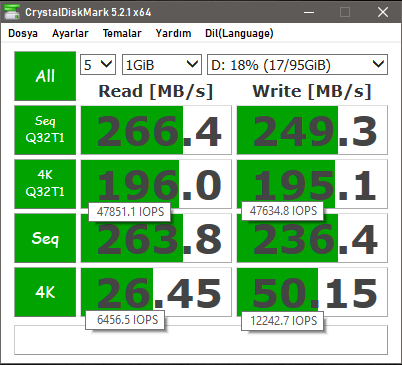Click the Seq Q32T1 write value 249.3
402x365 pixels.
[x=312, y=130]
